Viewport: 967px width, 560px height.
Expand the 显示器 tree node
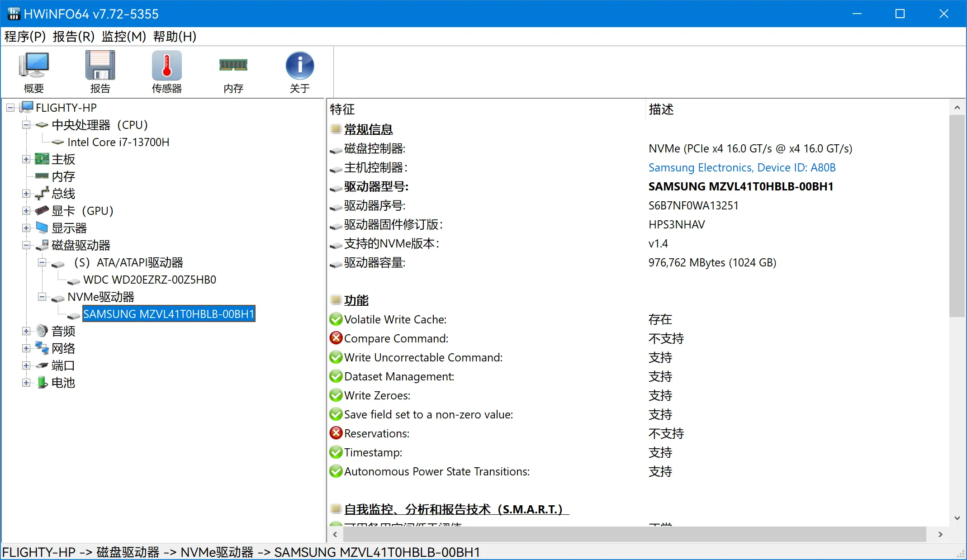click(x=26, y=228)
